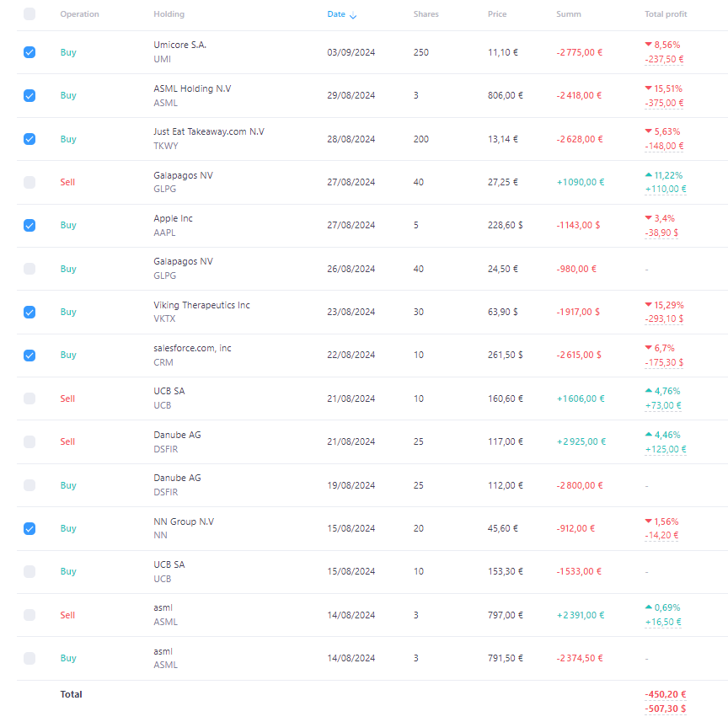Click the Buy label in the Apple Inc row
This screenshot has height=722, width=728.
[68, 225]
